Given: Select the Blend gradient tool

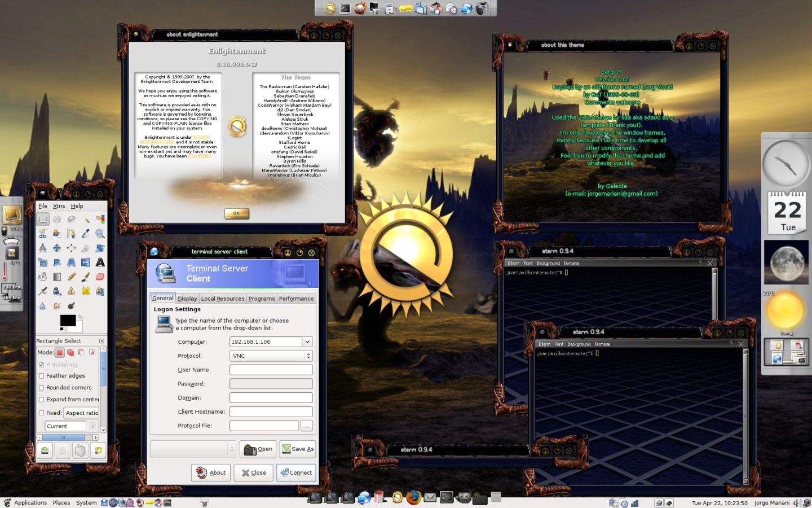Looking at the screenshot, I should point(57,277).
